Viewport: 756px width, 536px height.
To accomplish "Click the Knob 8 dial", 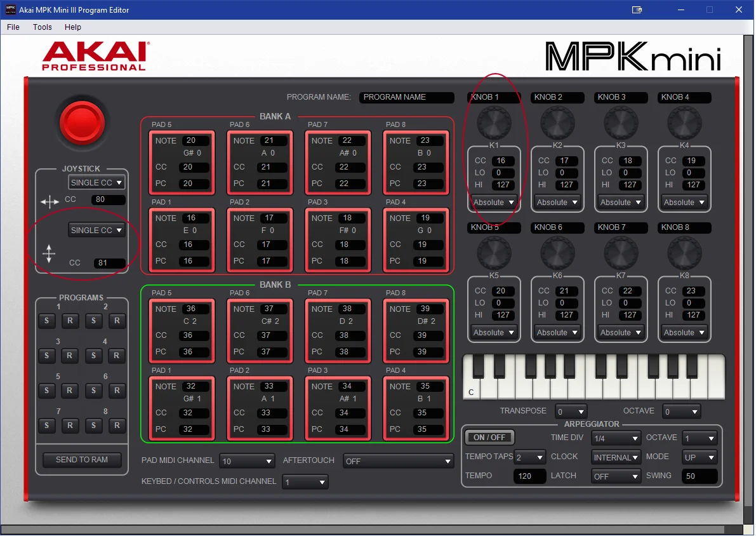I will pyautogui.click(x=684, y=253).
